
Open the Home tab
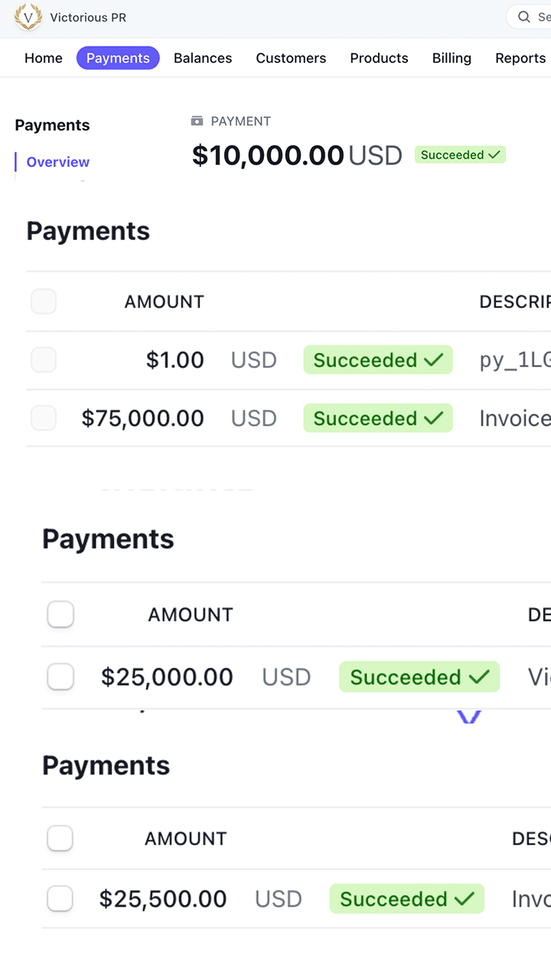coord(44,58)
